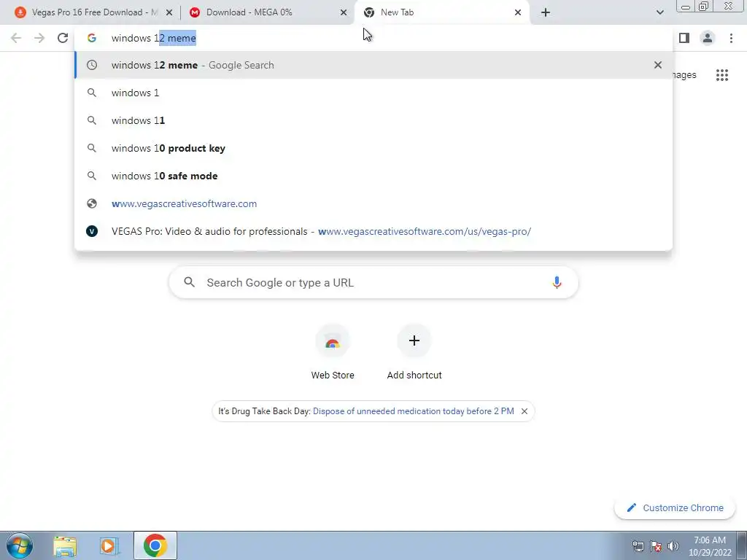This screenshot has height=560, width=747.
Task: Launch Windows Media Player from the taskbar
Action: click(x=109, y=545)
